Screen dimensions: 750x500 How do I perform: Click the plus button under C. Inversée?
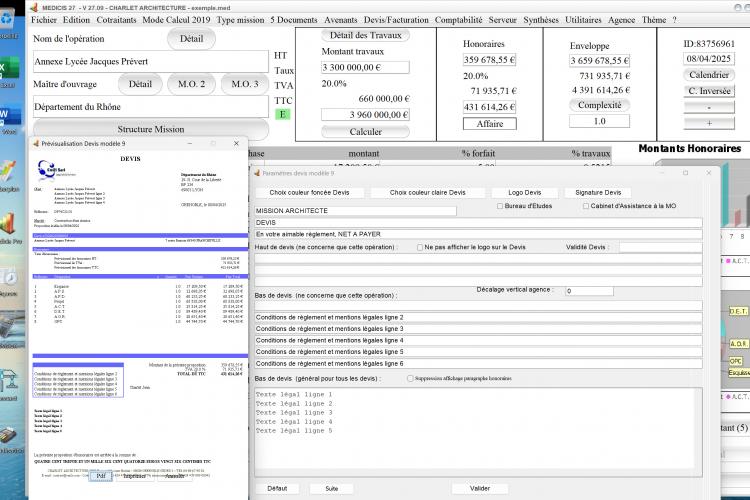pos(709,123)
